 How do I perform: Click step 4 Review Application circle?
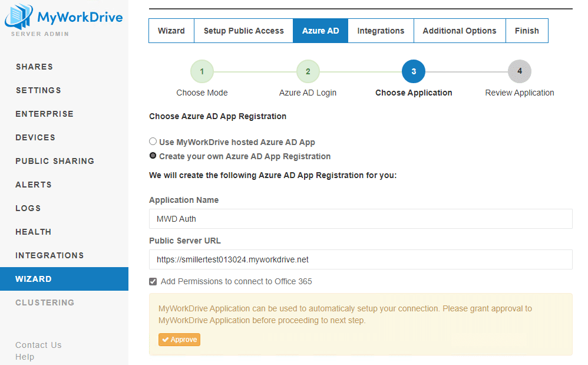pyautogui.click(x=520, y=71)
